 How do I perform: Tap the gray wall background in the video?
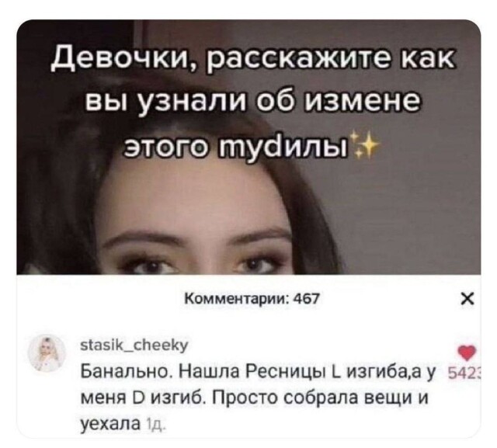coord(412,206)
